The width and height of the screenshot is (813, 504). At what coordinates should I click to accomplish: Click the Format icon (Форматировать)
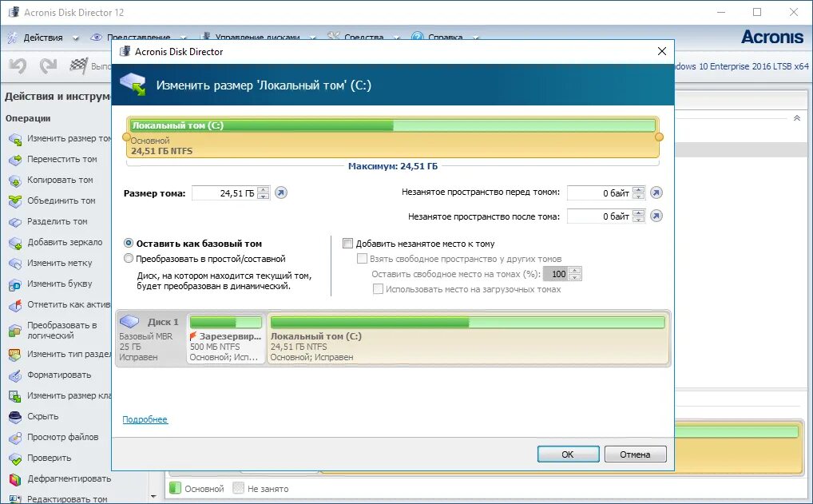[x=15, y=375]
